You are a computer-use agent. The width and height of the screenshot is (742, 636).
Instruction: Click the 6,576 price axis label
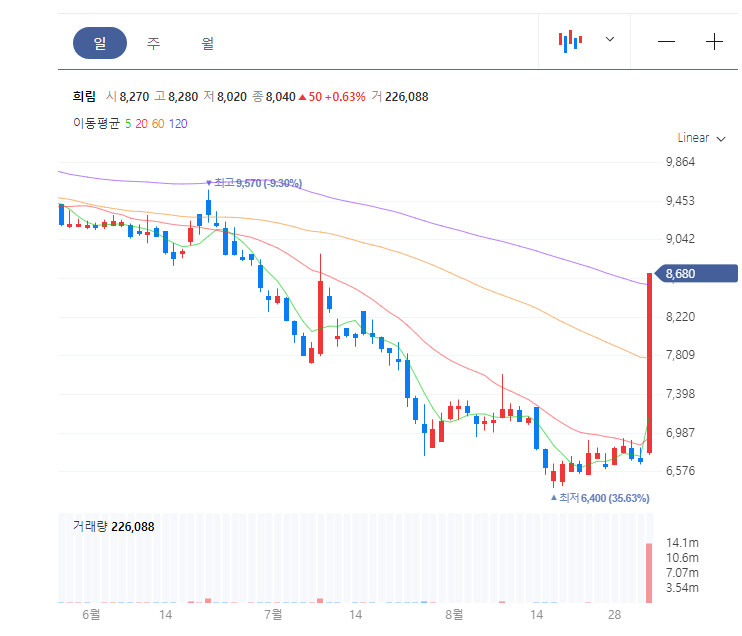680,471
